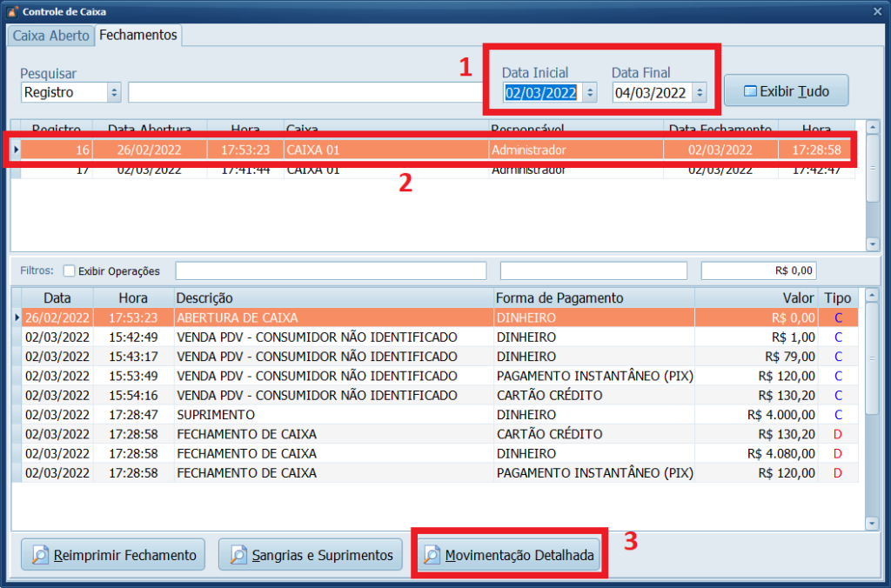Click the magnifier icon on Sangrias e Suprimentos

click(x=237, y=555)
